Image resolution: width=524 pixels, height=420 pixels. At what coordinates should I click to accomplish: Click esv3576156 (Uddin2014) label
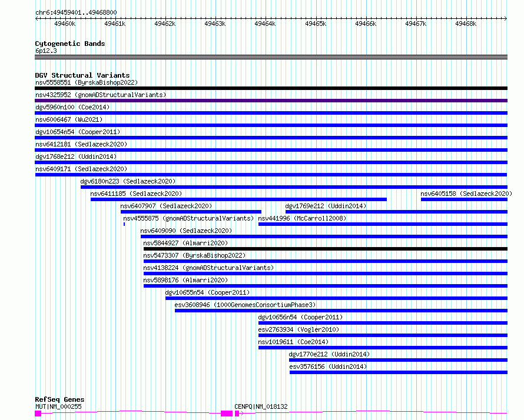328,366
